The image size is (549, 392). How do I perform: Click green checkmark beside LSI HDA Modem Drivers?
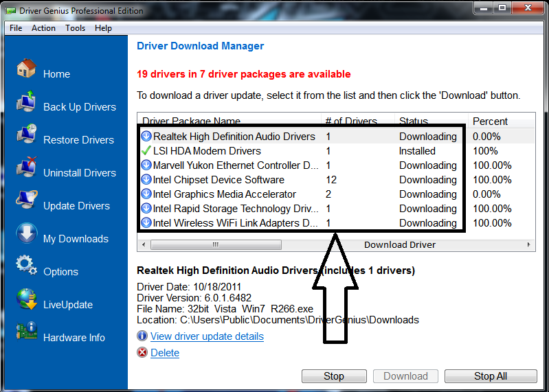tap(146, 151)
